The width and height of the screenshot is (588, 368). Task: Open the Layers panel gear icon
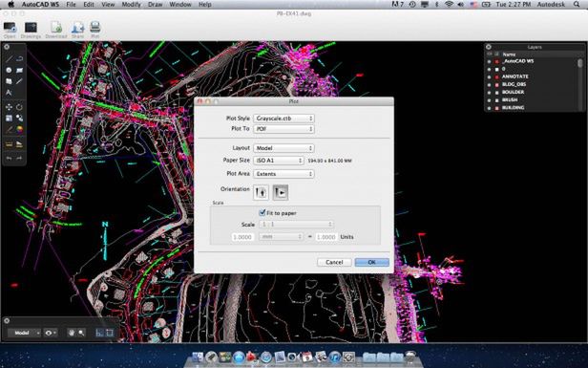click(x=489, y=47)
